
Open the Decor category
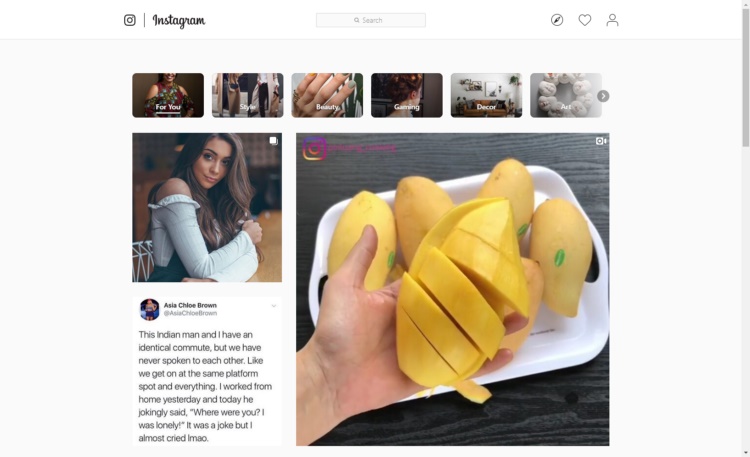pyautogui.click(x=486, y=95)
